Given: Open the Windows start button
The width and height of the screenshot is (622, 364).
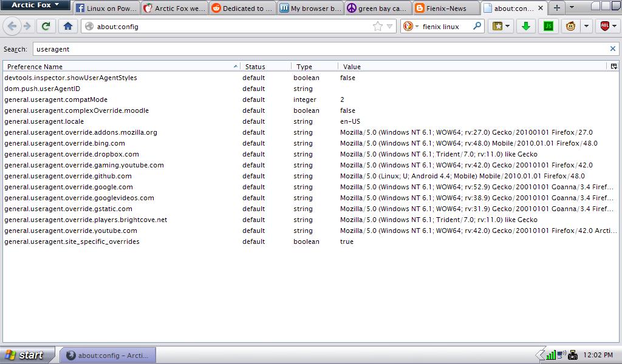Looking at the screenshot, I should [27, 355].
